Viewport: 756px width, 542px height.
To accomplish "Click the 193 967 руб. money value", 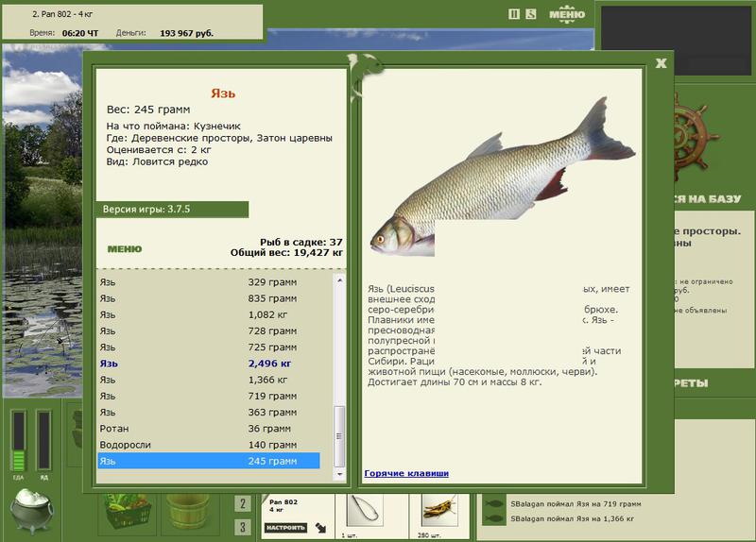I will (186, 33).
